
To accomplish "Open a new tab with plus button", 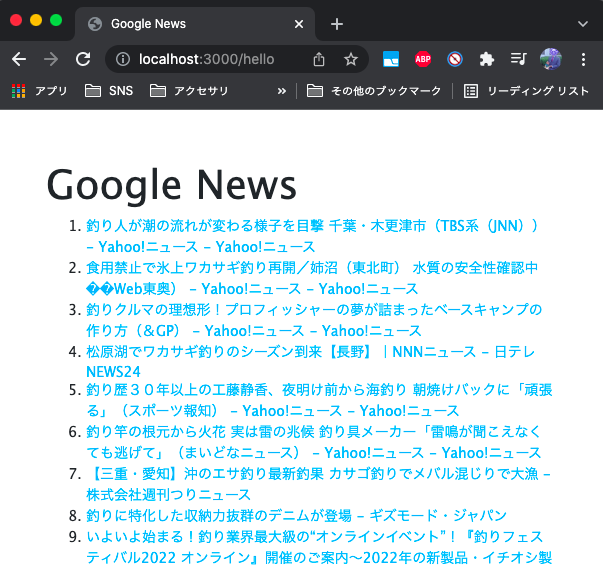I will pos(337,24).
